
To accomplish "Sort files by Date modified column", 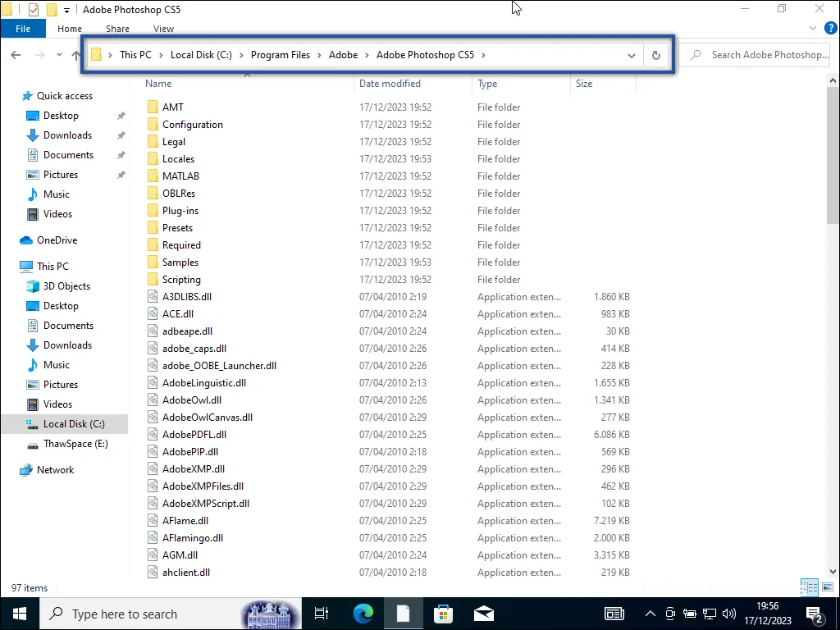I will (x=390, y=84).
